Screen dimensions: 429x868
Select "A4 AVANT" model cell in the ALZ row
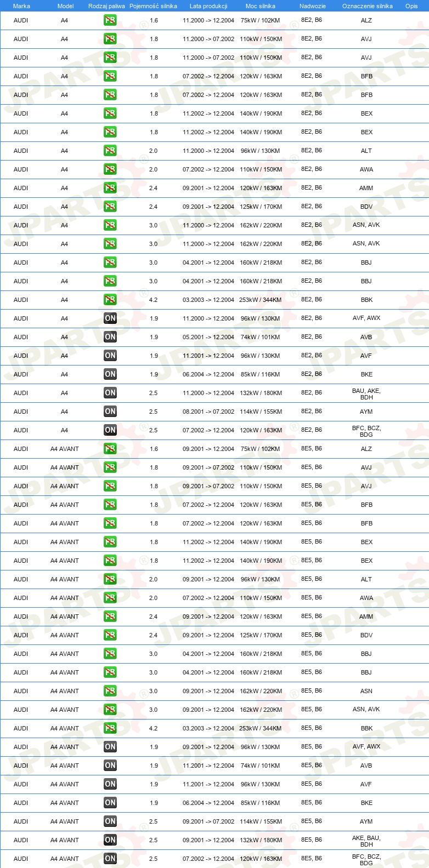pyautogui.click(x=65, y=449)
